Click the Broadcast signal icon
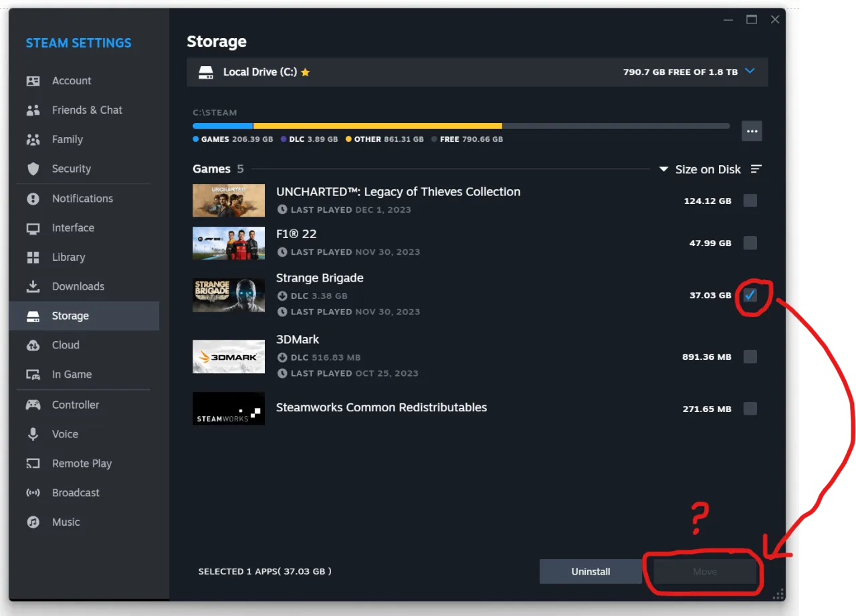This screenshot has width=856, height=616. point(33,493)
